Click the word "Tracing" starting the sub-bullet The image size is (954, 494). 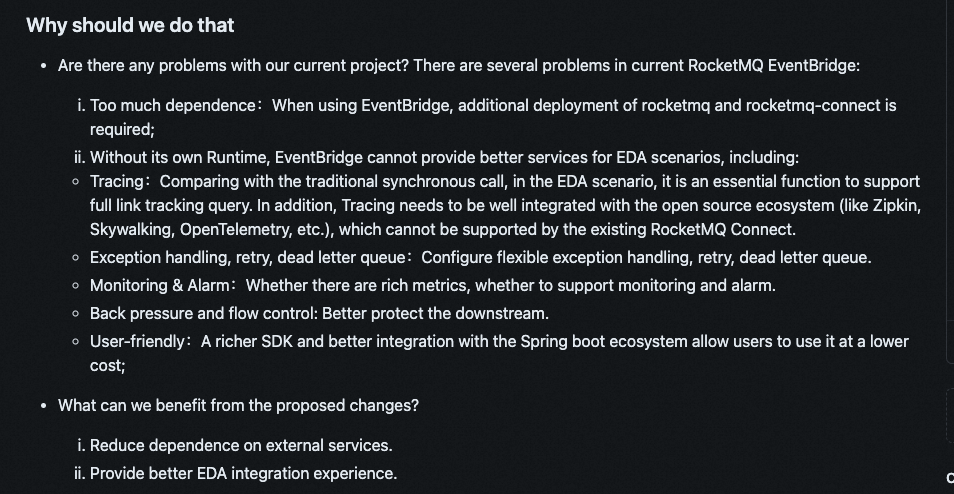(117, 181)
